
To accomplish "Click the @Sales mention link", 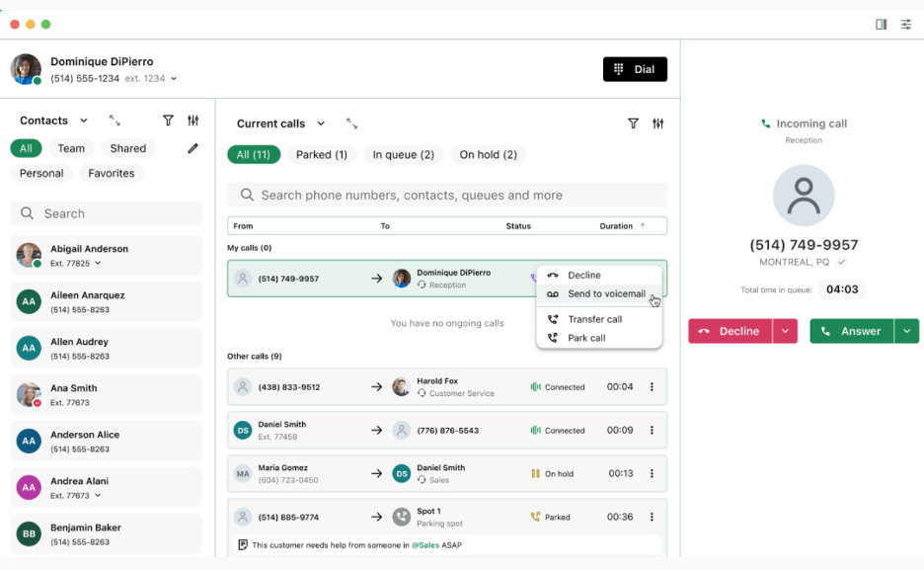I will (x=424, y=545).
